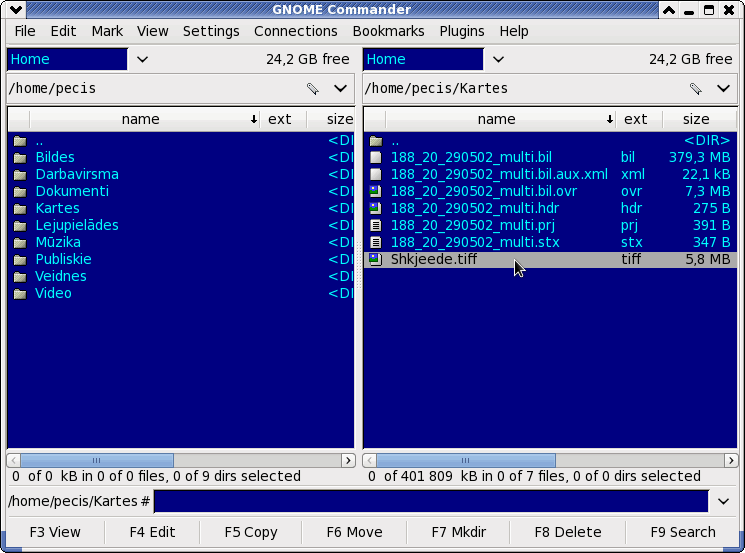Image resolution: width=745 pixels, height=553 pixels.
Task: Open the window menu icon in the title bar
Action: coord(16,10)
